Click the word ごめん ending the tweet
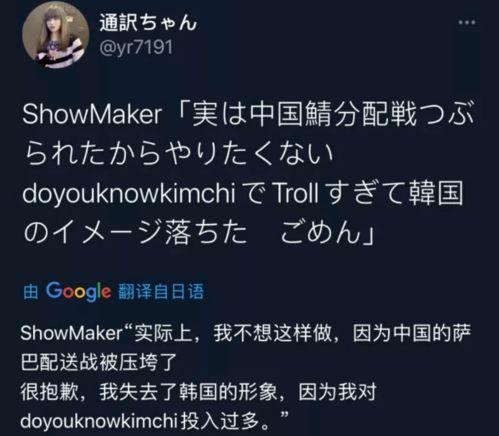499x436 pixels. (x=321, y=233)
